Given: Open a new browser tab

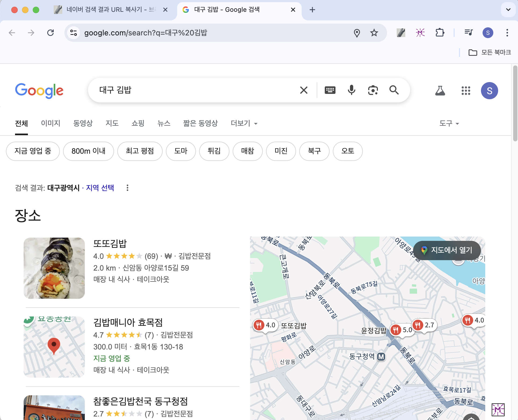Looking at the screenshot, I should (x=312, y=10).
